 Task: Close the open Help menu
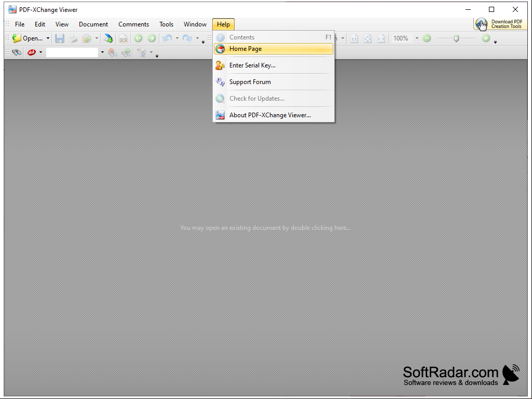223,24
